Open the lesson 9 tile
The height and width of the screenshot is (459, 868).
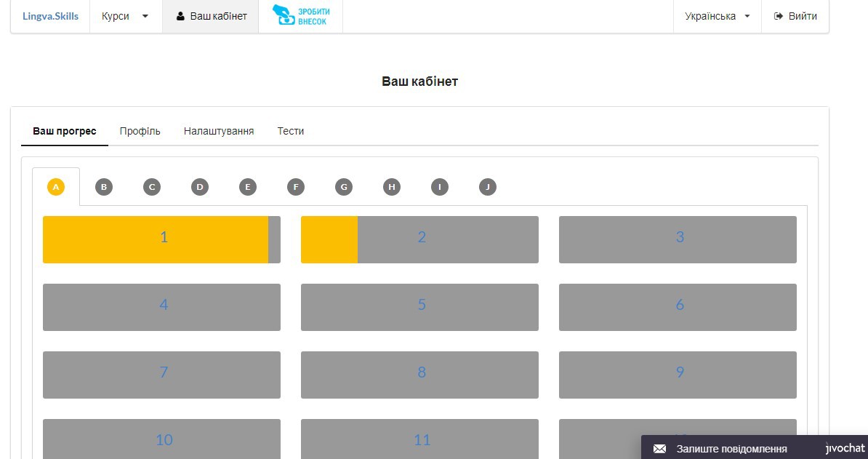pyautogui.click(x=678, y=375)
